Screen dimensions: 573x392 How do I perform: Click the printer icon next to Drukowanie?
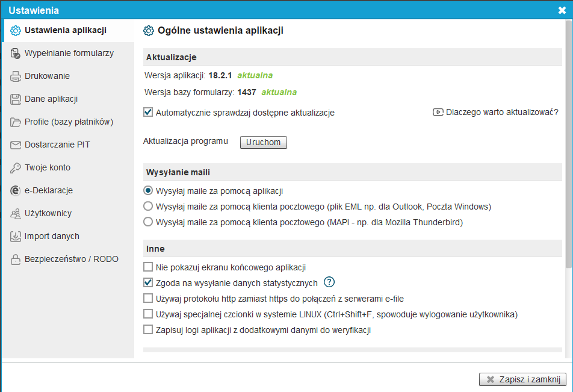pos(16,76)
